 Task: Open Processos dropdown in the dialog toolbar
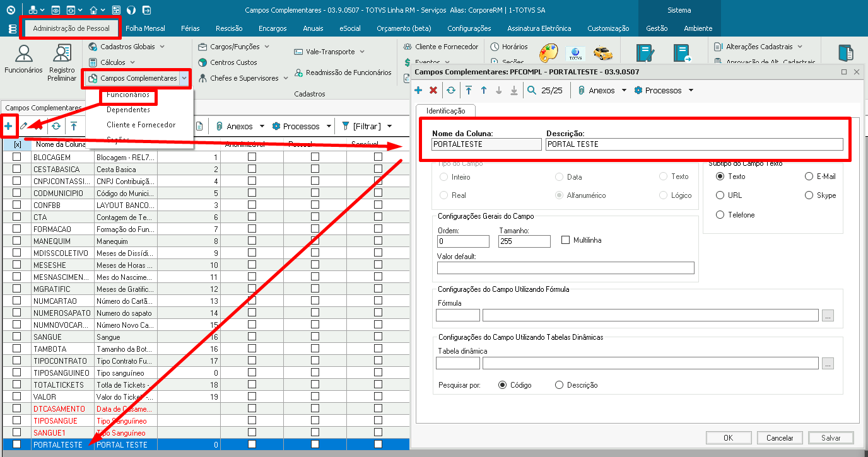tap(691, 91)
